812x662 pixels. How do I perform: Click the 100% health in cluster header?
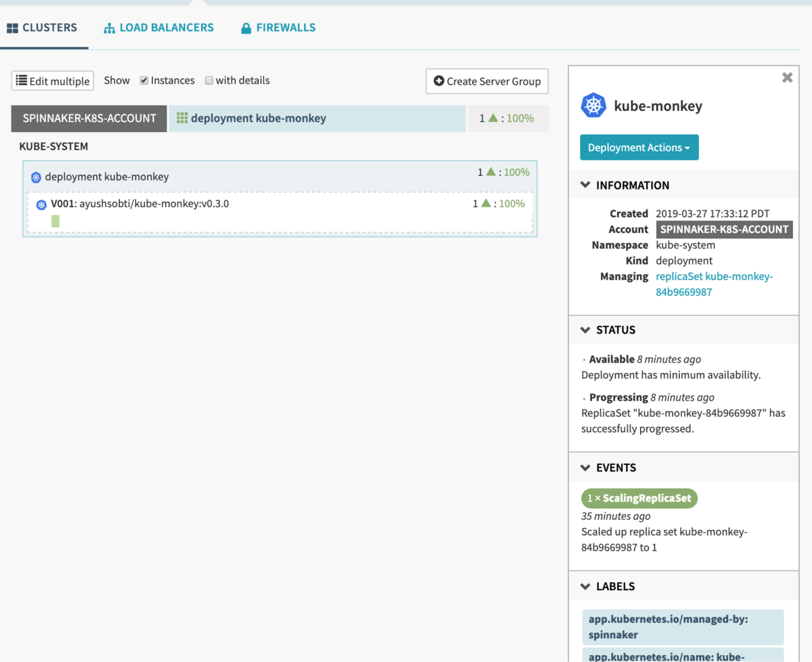click(x=520, y=118)
